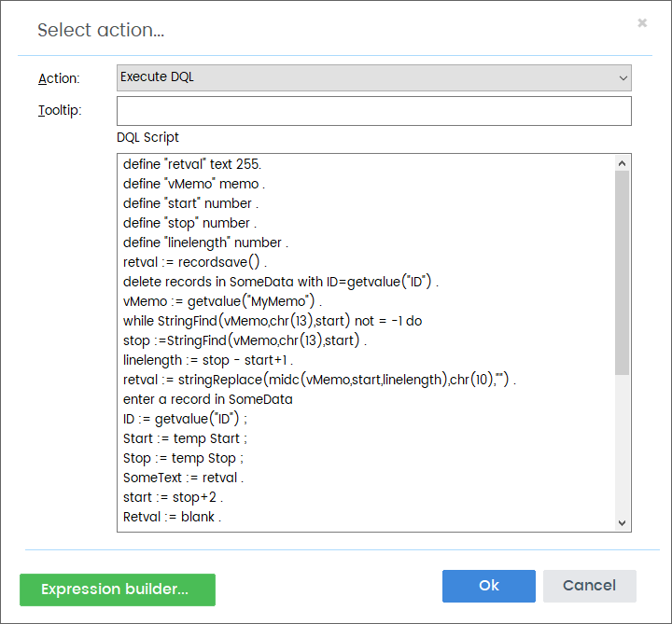
Task: Click the delete records in SomeData line
Action: pos(281,282)
